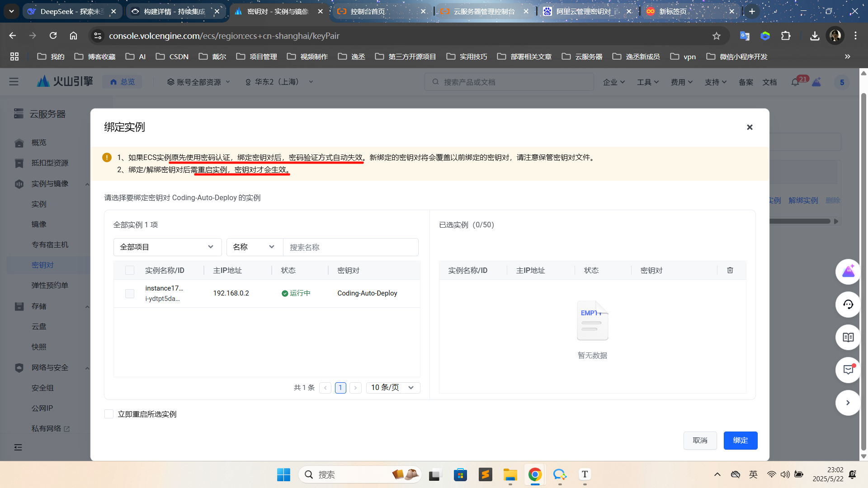The image size is (868, 488).
Task: Open the 工具 menu
Action: 648,82
